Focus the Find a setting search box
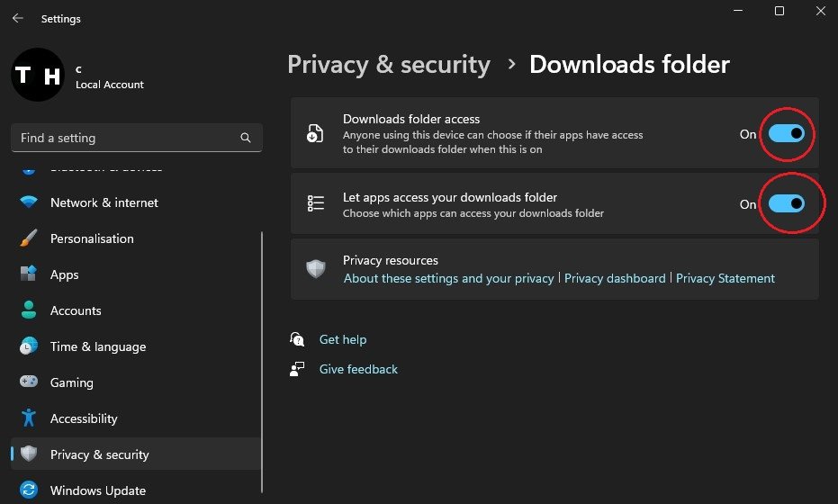Screen dimensions: 838x504 (x=126, y=139)
